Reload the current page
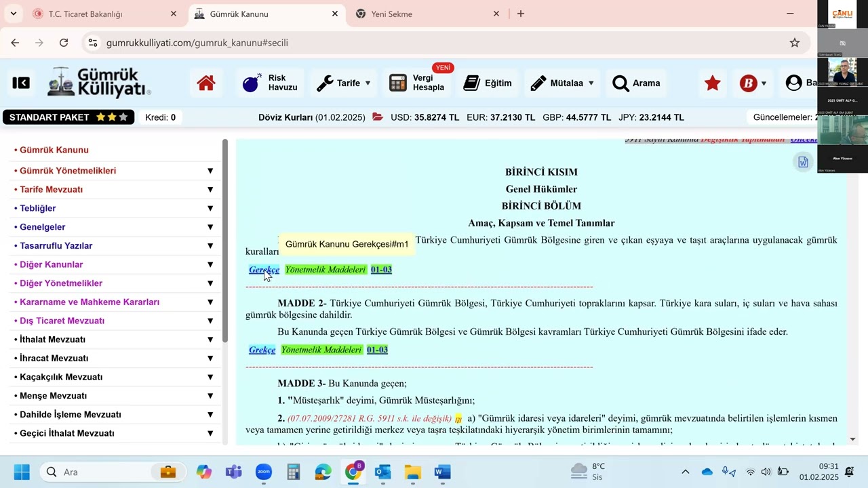Screen dimensions: 868x488 point(64,43)
